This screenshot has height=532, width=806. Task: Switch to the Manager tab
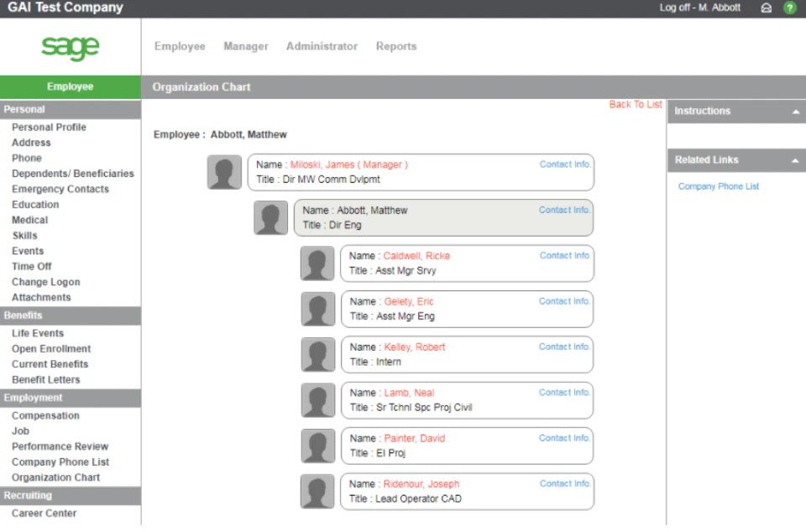pyautogui.click(x=245, y=46)
